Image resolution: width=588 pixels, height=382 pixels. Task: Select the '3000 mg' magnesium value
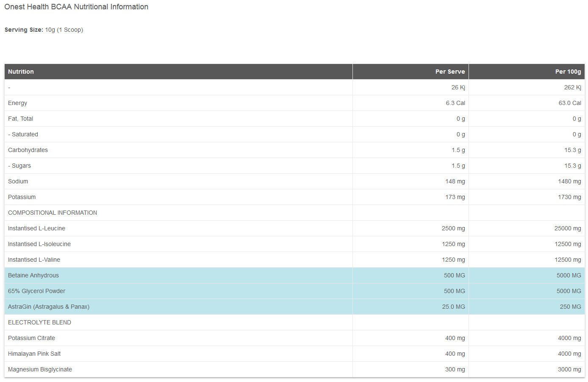point(569,369)
